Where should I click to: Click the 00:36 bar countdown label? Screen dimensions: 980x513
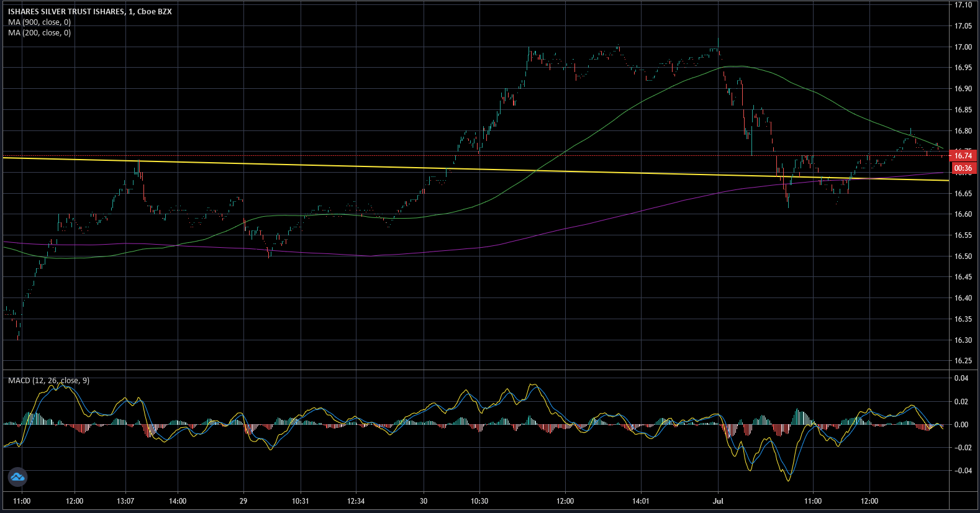click(963, 168)
